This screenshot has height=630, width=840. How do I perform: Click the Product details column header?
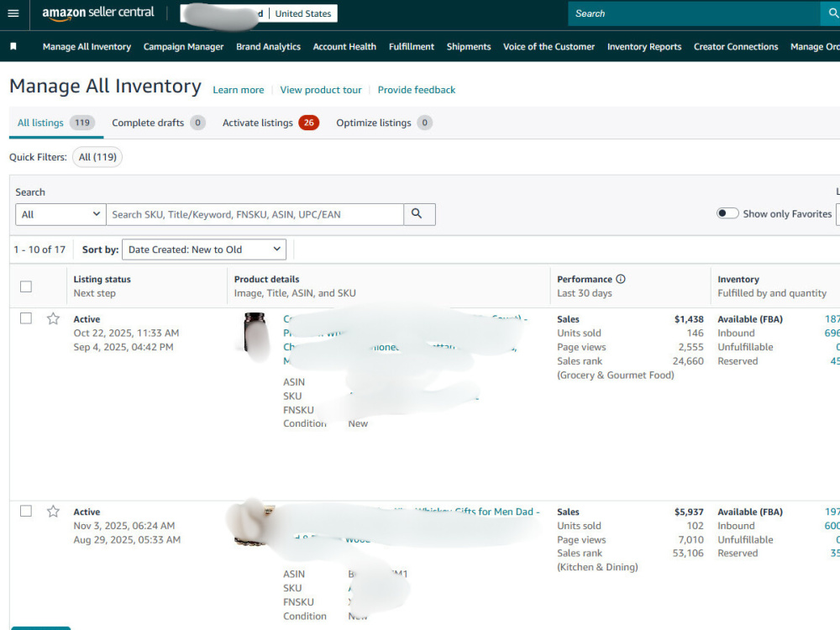(x=266, y=279)
